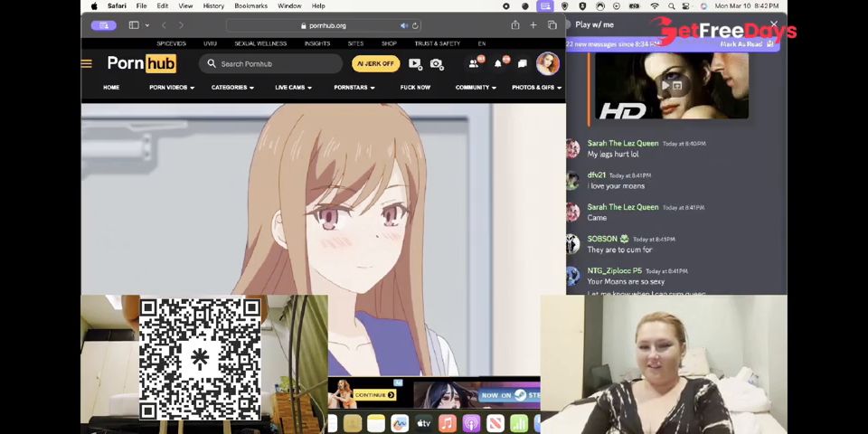Viewport: 868px width, 434px height.
Task: Open the Sites top-bar menu
Action: pyautogui.click(x=355, y=43)
